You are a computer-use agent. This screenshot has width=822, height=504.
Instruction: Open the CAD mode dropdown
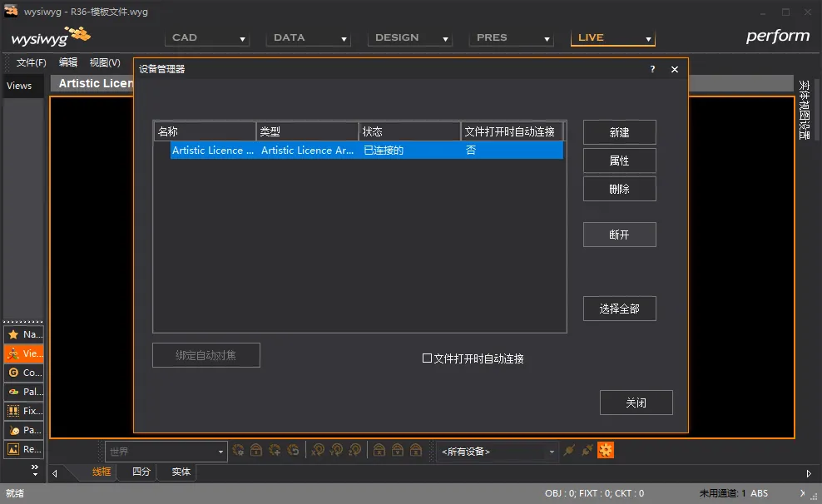point(207,37)
